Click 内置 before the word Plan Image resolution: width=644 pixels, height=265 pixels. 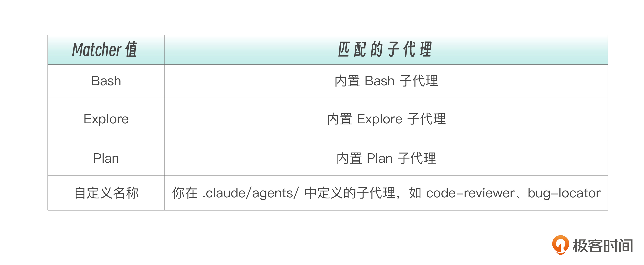tap(349, 158)
